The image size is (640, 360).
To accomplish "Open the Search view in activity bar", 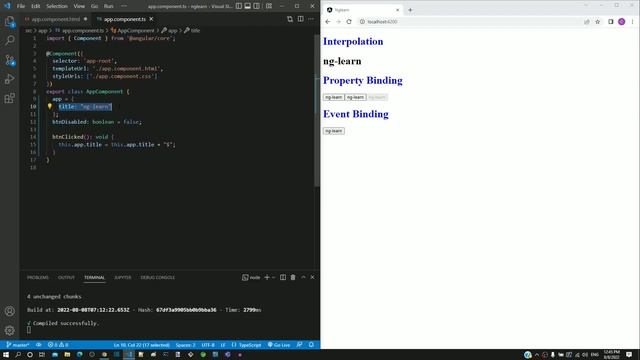I will (x=9, y=40).
